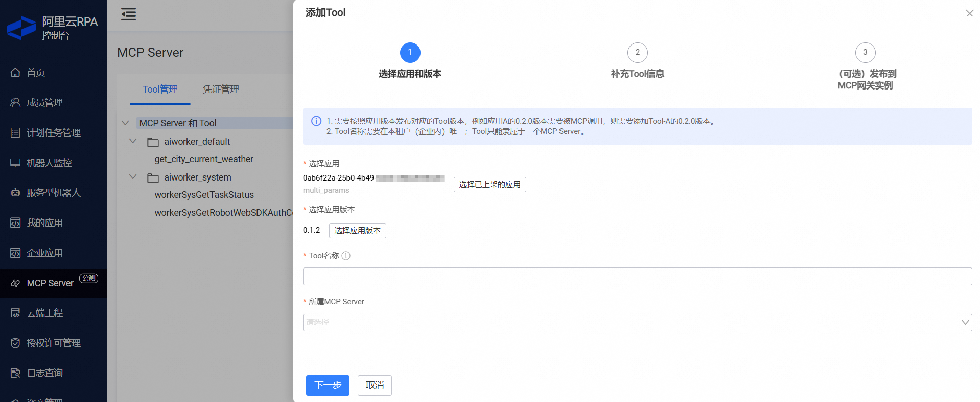Click the link icon beside MCP Server menu
The image size is (980, 402).
pos(15,283)
